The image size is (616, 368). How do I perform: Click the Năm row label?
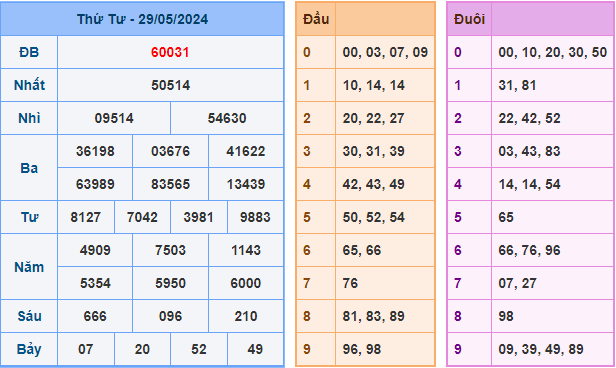point(29,267)
